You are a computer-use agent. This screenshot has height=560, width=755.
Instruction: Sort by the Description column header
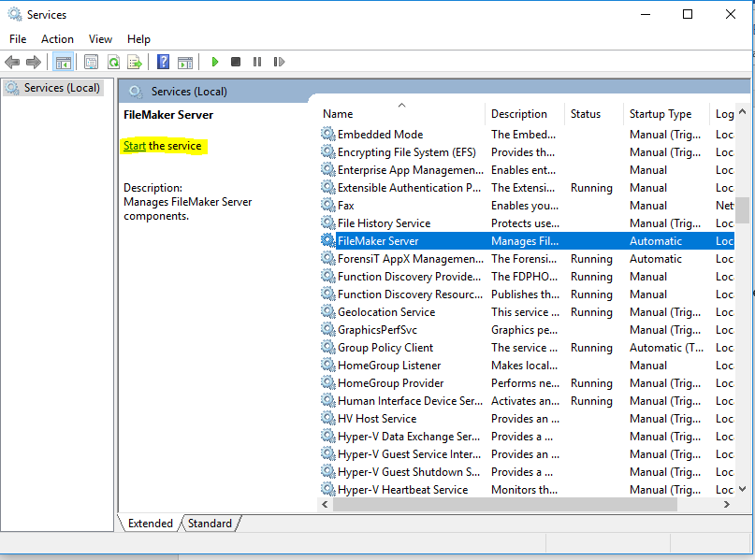click(525, 114)
